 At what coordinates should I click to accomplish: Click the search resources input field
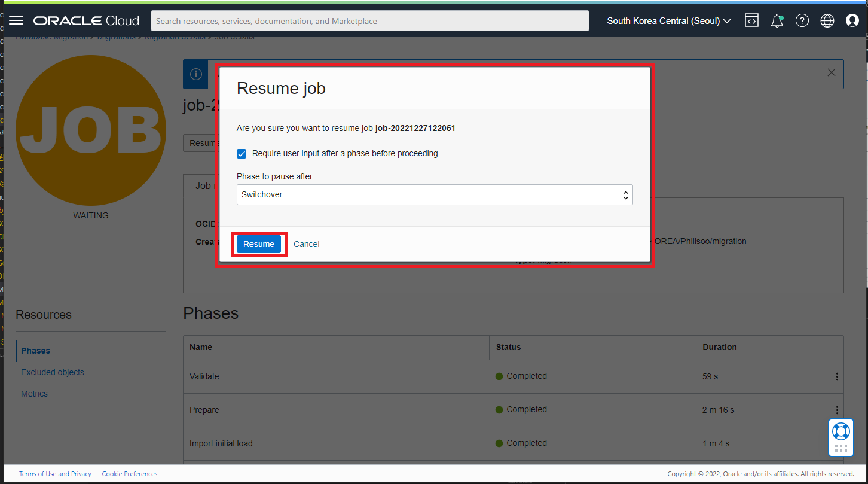[x=369, y=21]
